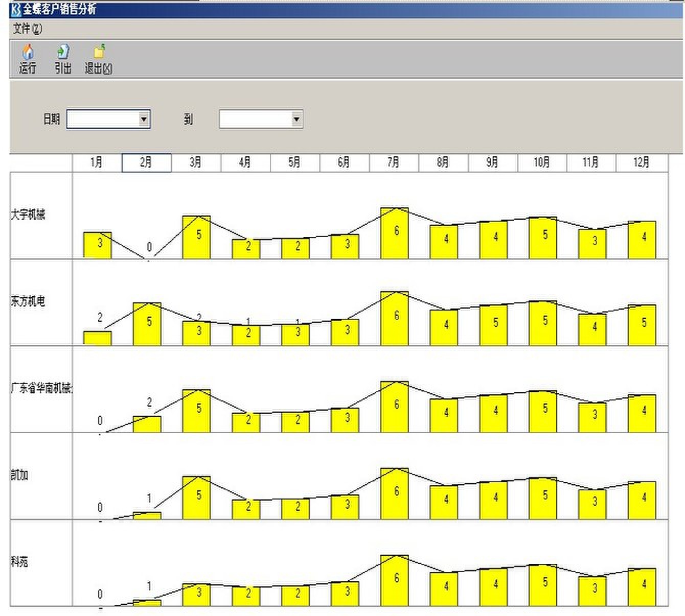The height and width of the screenshot is (616, 685).
Task: Click the 7月 bar in the 科苑 row
Action: click(395, 580)
